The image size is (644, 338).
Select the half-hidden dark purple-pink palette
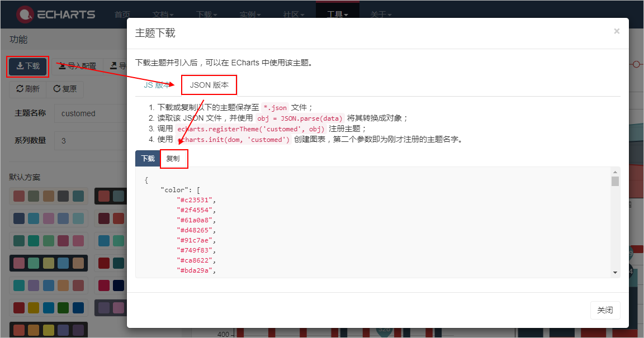pyautogui.click(x=111, y=308)
